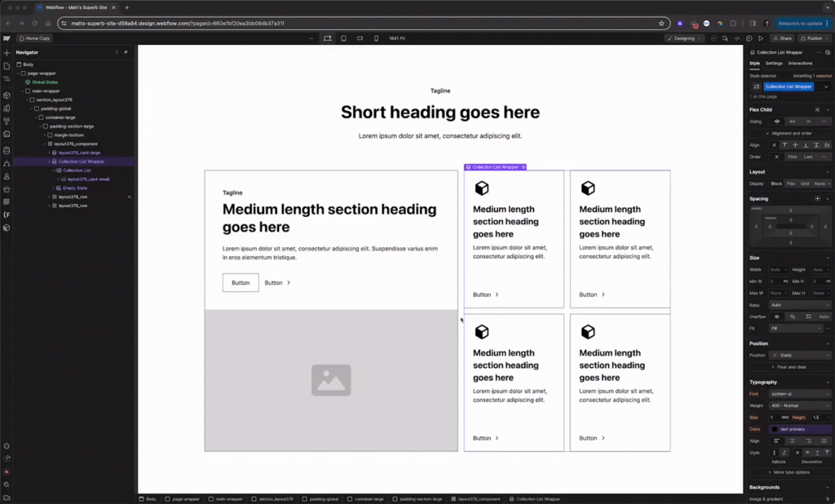835x504 pixels.
Task: Open the Finsweet {F icon in sidebar
Action: tap(7, 214)
